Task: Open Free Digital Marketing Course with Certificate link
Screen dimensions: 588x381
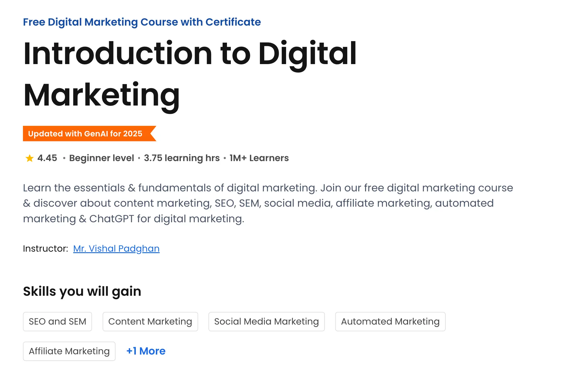Action: pyautogui.click(x=142, y=22)
